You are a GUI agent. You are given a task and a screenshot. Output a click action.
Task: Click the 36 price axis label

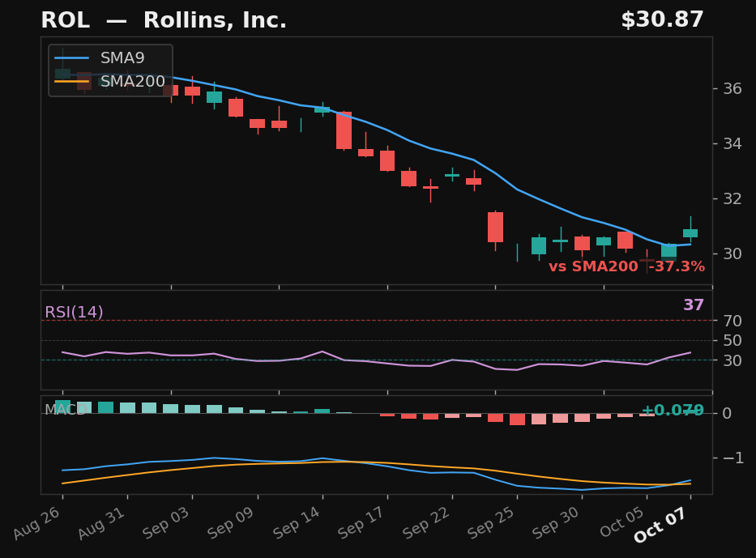click(x=732, y=88)
